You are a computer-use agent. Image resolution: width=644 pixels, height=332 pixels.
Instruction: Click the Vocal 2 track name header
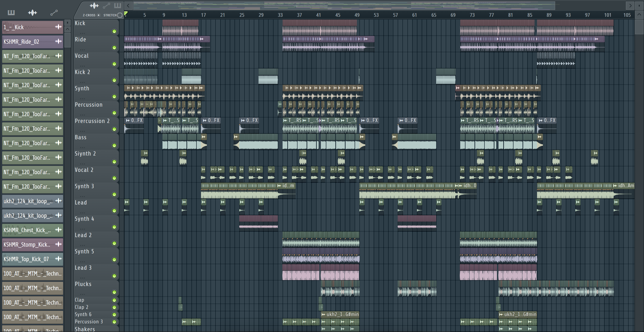(x=96, y=174)
